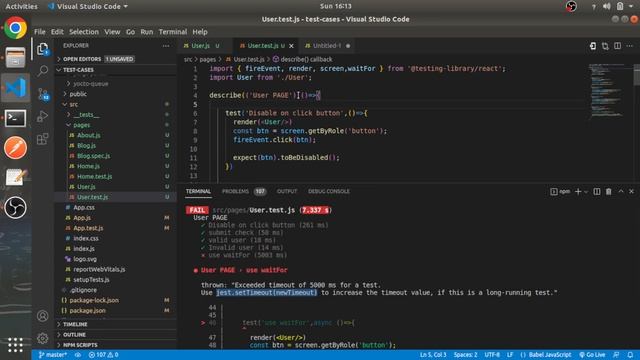Open the Source Control view
640x360 pixels.
(43, 94)
